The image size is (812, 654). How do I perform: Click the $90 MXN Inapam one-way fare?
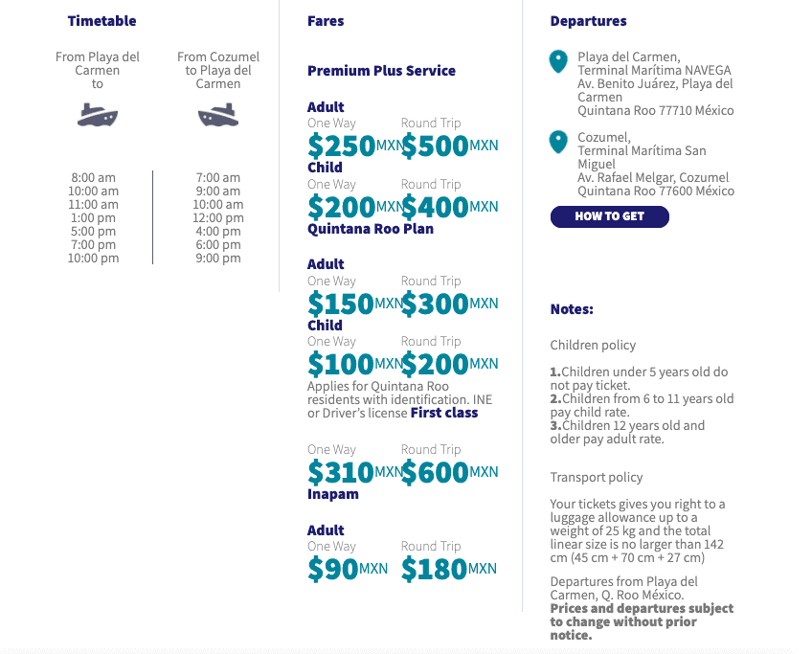click(x=347, y=569)
